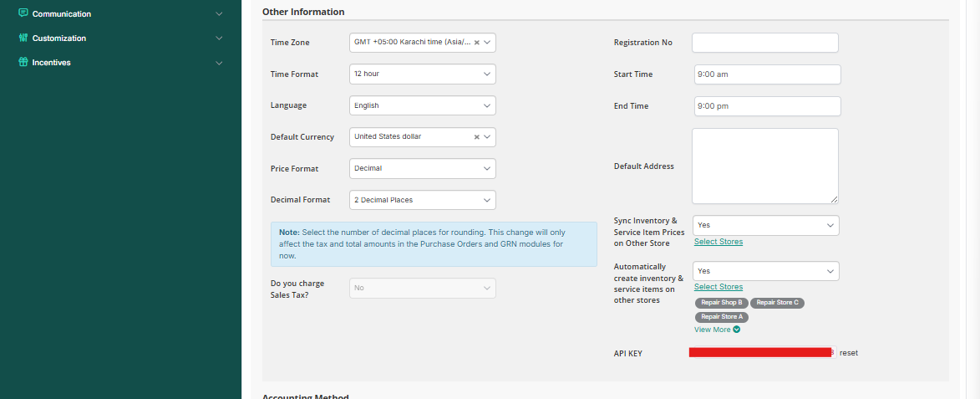Click the View More down-arrow icon

(x=737, y=330)
